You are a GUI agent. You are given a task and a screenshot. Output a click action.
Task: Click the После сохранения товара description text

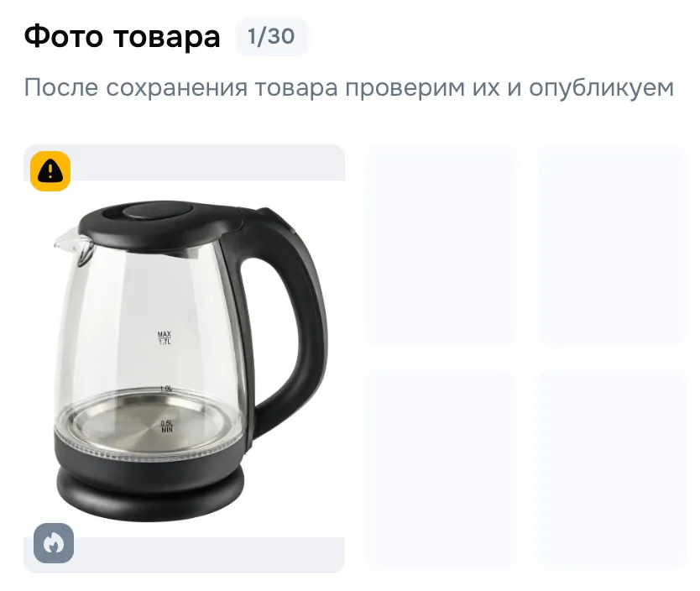click(x=348, y=87)
